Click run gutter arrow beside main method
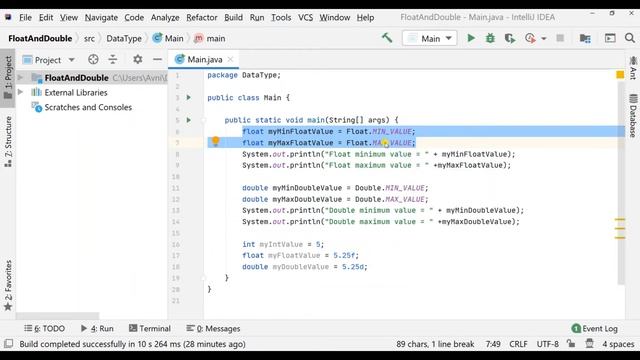This screenshot has height=360, width=640. (189, 120)
